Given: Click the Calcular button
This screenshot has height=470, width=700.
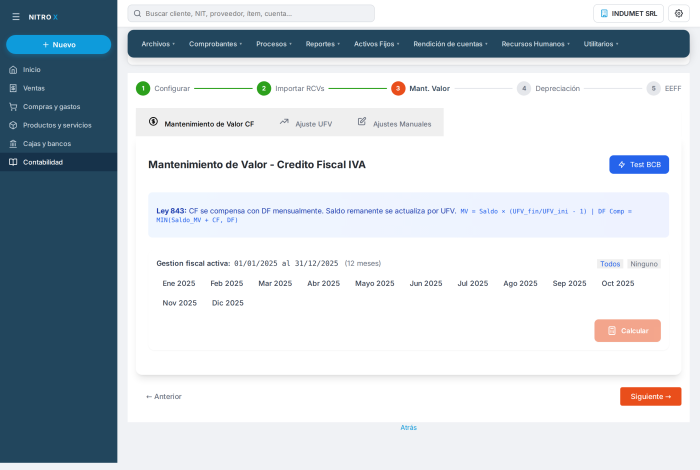Looking at the screenshot, I should [627, 331].
